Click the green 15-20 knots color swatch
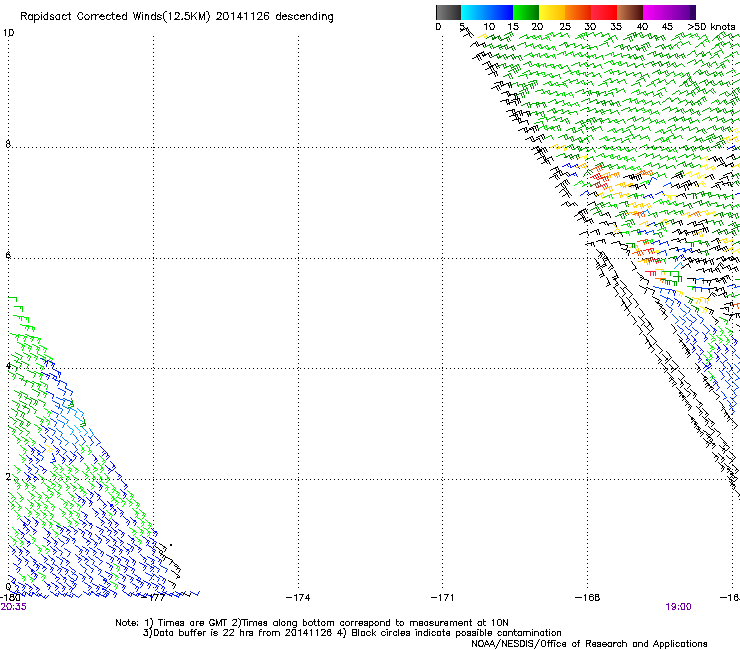 (526, 12)
